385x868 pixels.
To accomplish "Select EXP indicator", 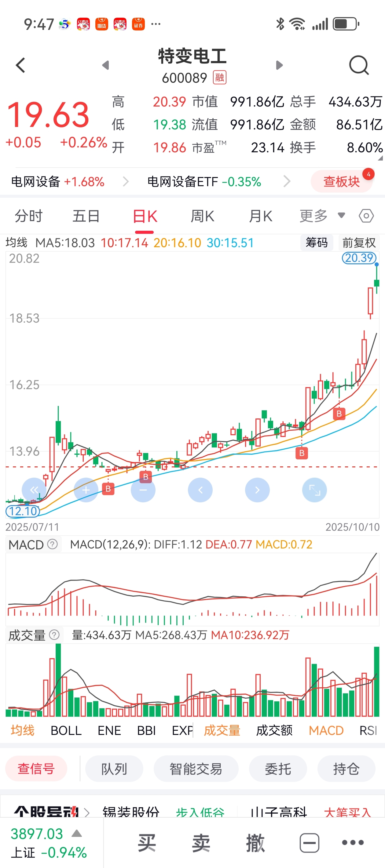I will pos(182,731).
